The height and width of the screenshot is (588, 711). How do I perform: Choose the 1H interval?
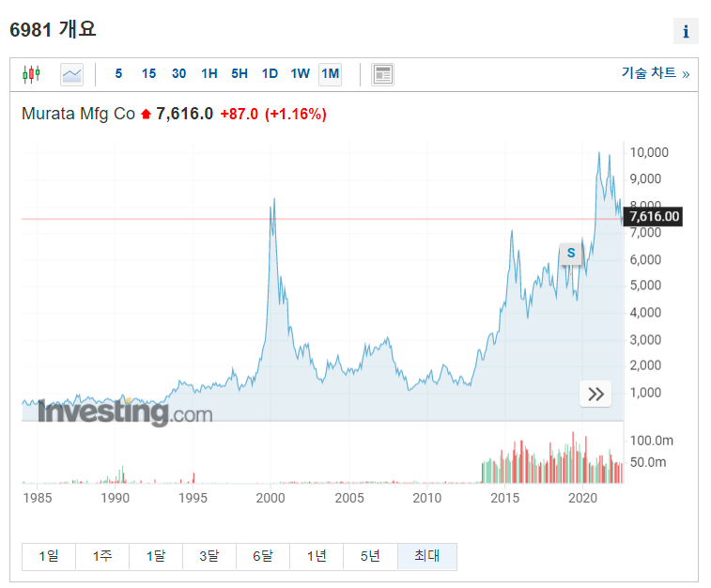tap(209, 73)
